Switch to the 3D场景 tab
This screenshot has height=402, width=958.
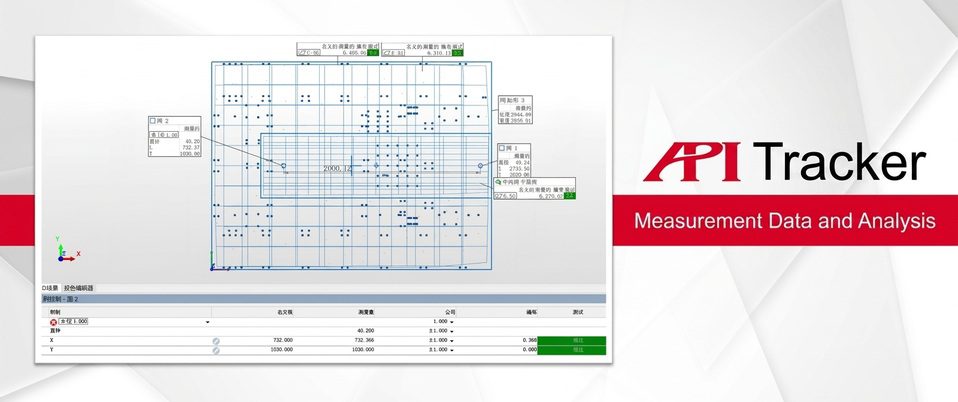(x=49, y=288)
